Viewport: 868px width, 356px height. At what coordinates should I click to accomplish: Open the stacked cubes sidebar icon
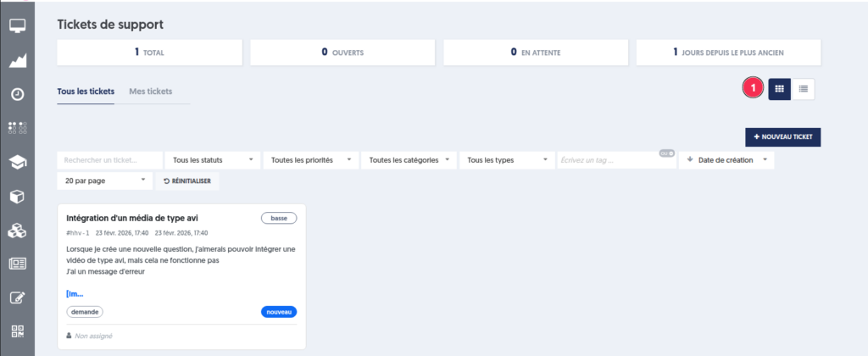coord(17,230)
